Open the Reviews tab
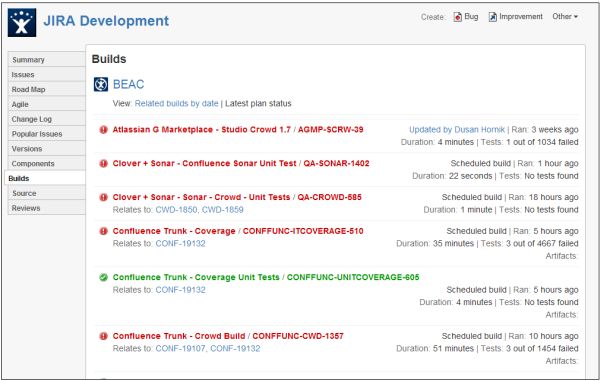 (x=46, y=208)
